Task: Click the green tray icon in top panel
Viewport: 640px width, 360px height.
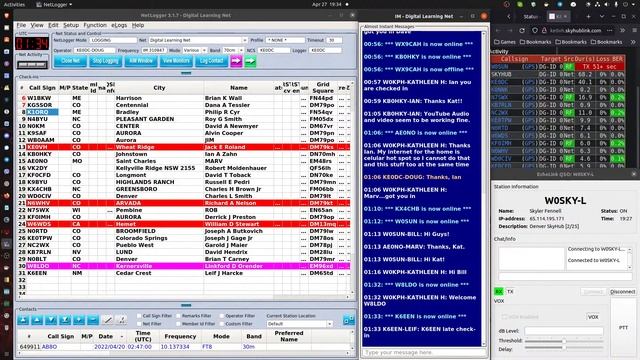Action: click(520, 4)
